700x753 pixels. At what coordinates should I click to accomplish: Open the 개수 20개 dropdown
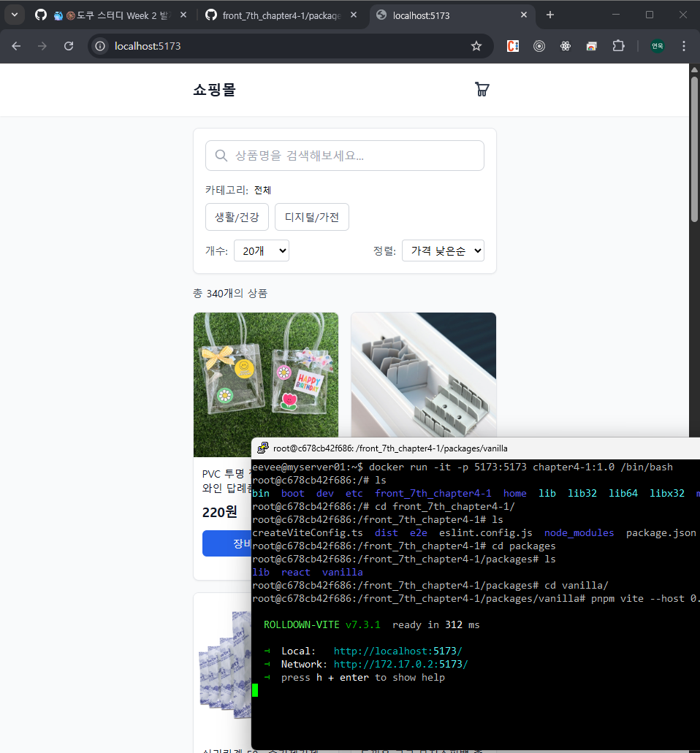(262, 251)
